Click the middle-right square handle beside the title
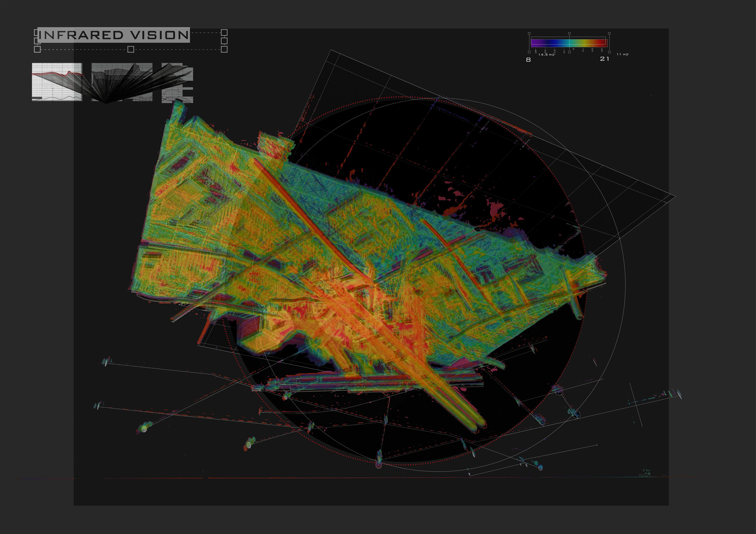 pyautogui.click(x=224, y=41)
